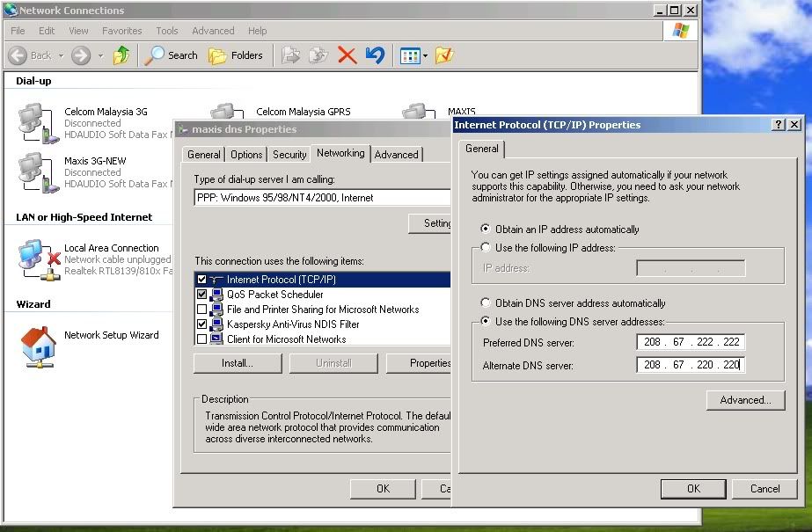
Task: Click Internet Protocol (TCP/IP) item icon
Action: coord(216,280)
